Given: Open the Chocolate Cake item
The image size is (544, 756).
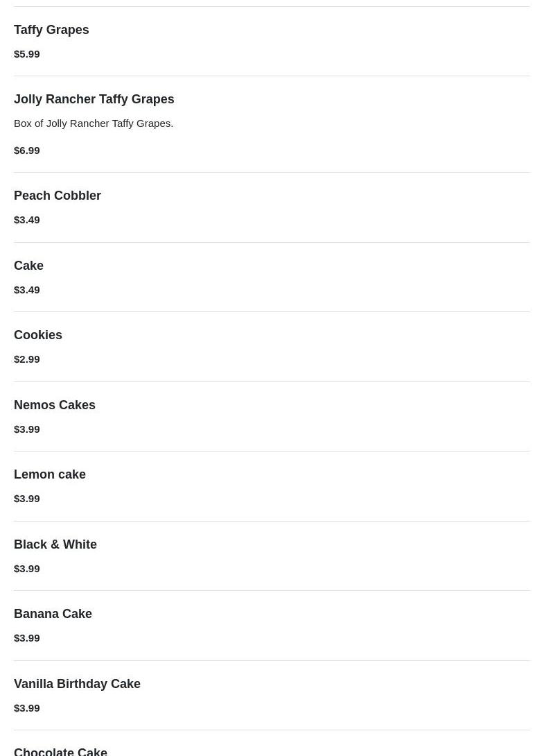Looking at the screenshot, I should 60,751.
